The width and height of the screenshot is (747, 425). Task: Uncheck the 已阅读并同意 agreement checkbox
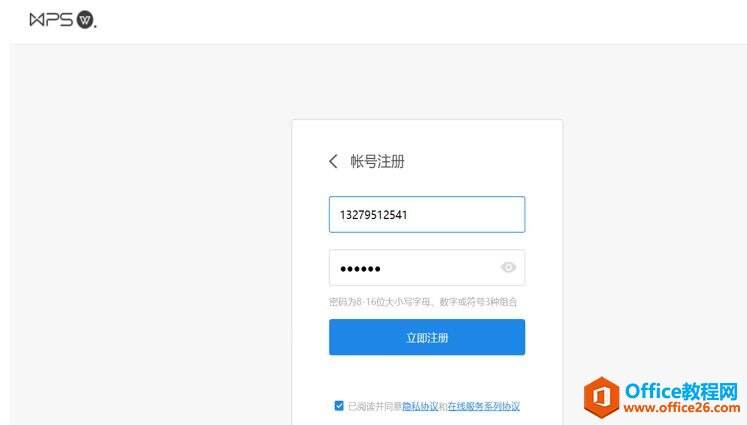(339, 406)
